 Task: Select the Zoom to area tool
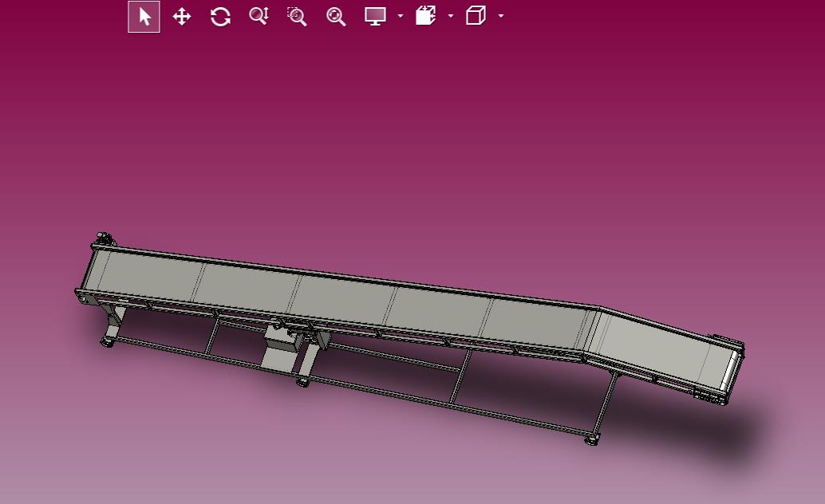coord(298,16)
